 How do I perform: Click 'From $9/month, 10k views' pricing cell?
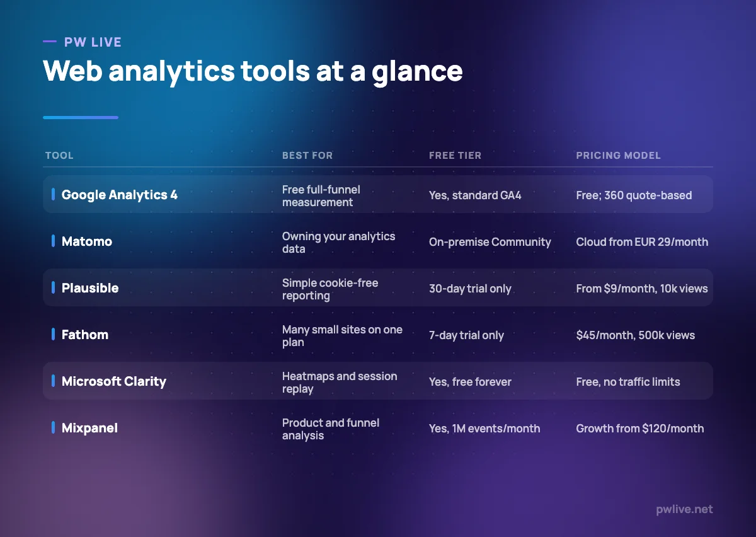click(x=642, y=289)
